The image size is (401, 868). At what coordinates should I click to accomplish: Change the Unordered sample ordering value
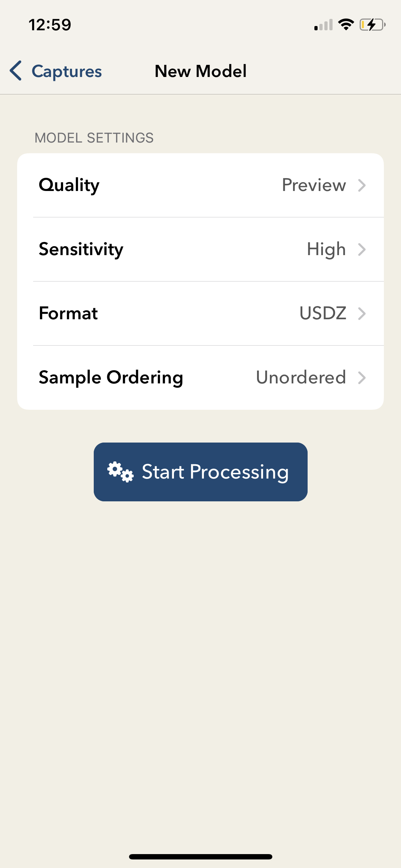[301, 378]
